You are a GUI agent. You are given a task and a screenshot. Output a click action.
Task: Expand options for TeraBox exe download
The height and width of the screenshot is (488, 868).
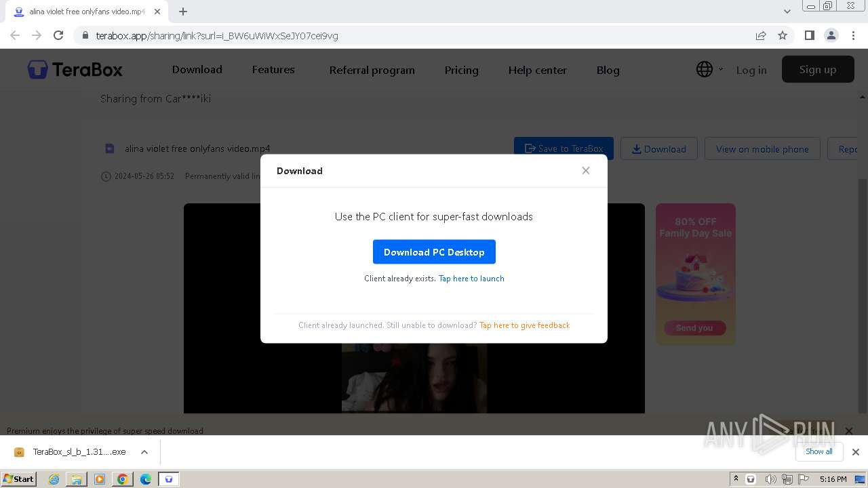pos(144,452)
